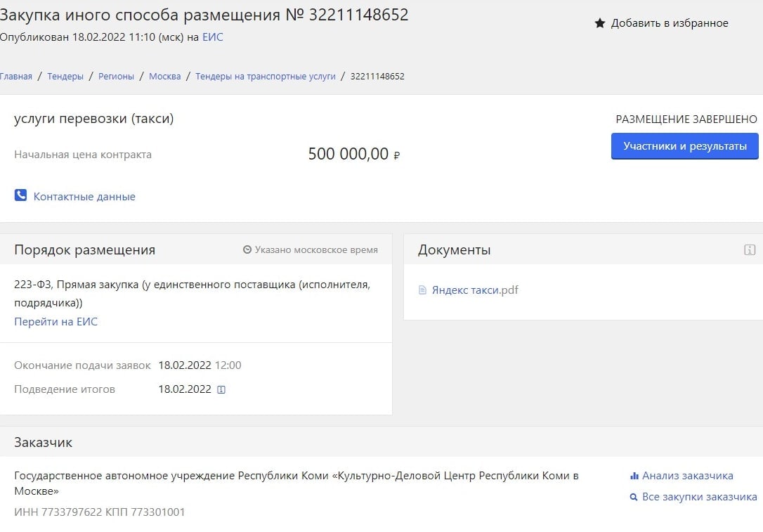Click the clock icon near Moscow time

pos(247,249)
